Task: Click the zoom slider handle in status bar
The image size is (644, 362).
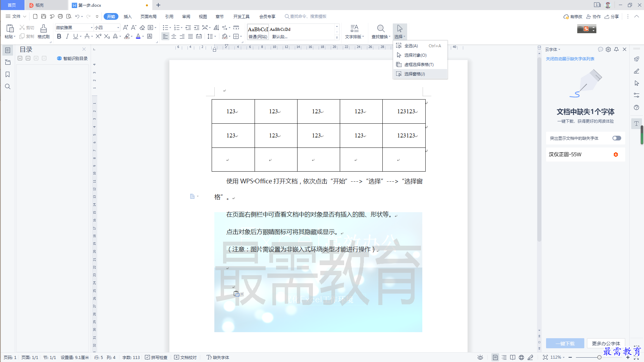Action: coord(599,357)
